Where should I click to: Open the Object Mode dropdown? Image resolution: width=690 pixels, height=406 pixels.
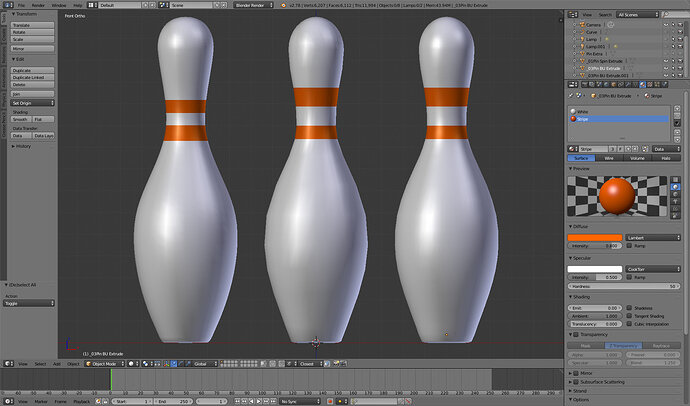point(105,364)
